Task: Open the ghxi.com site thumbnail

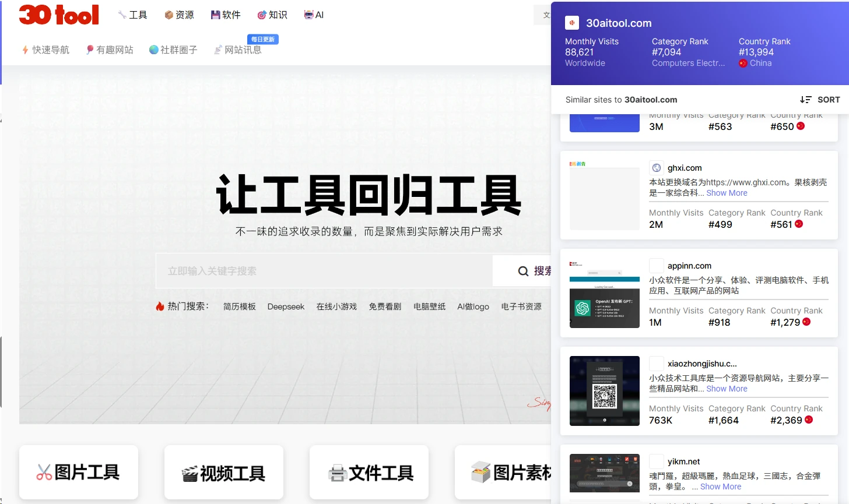Action: tap(605, 195)
